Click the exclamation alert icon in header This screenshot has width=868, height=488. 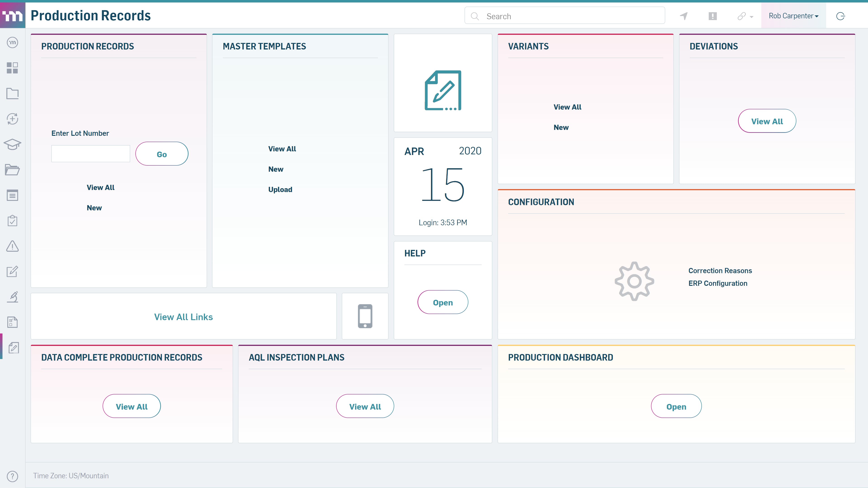[x=712, y=16]
